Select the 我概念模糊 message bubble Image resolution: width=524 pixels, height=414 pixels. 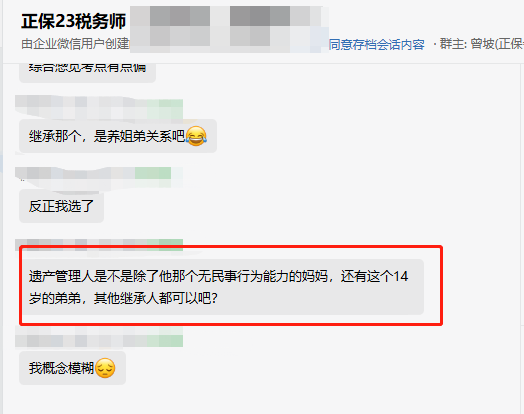coord(73,368)
